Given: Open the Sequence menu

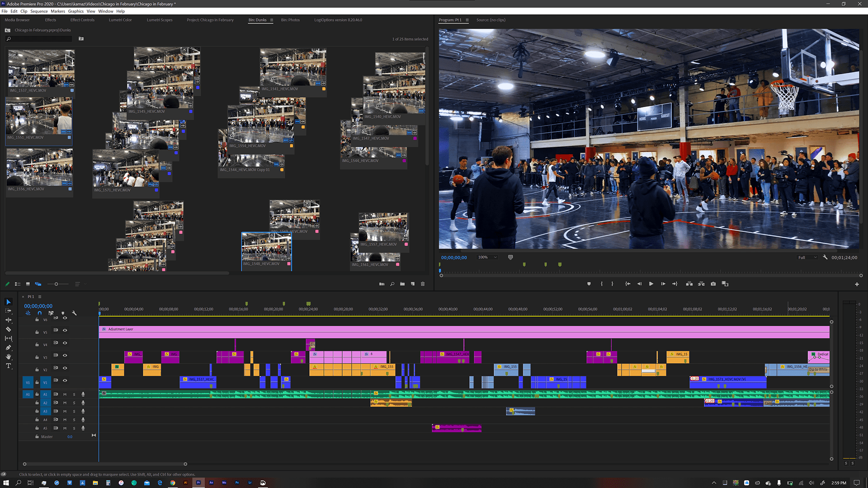Looking at the screenshot, I should 39,11.
